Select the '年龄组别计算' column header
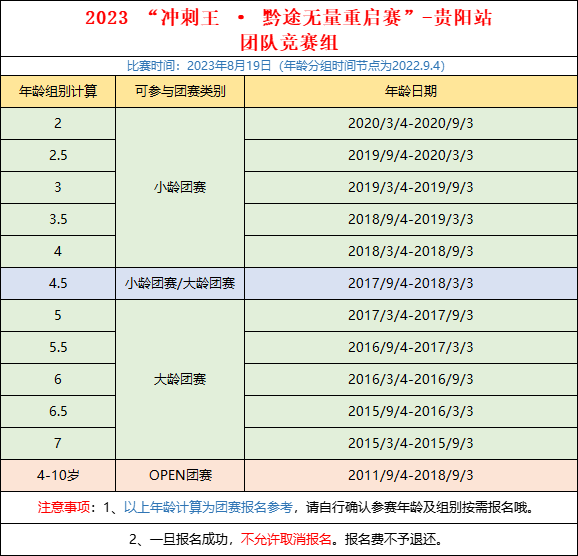 pos(58,91)
